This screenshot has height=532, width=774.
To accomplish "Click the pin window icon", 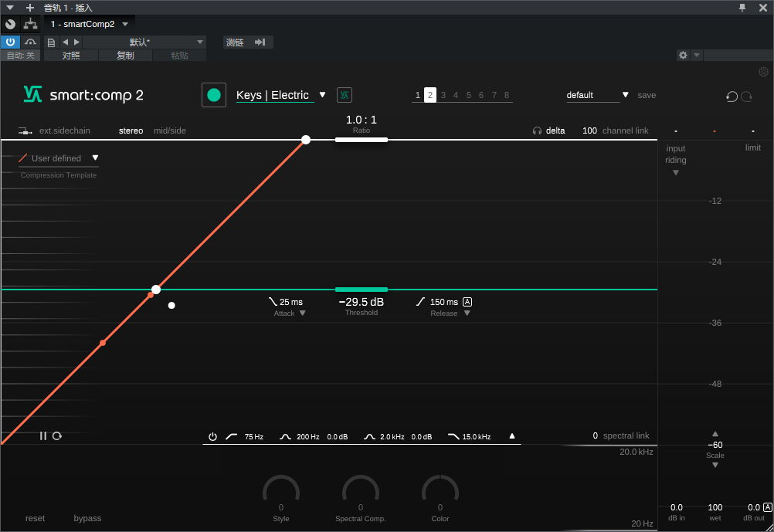I will click(x=742, y=8).
